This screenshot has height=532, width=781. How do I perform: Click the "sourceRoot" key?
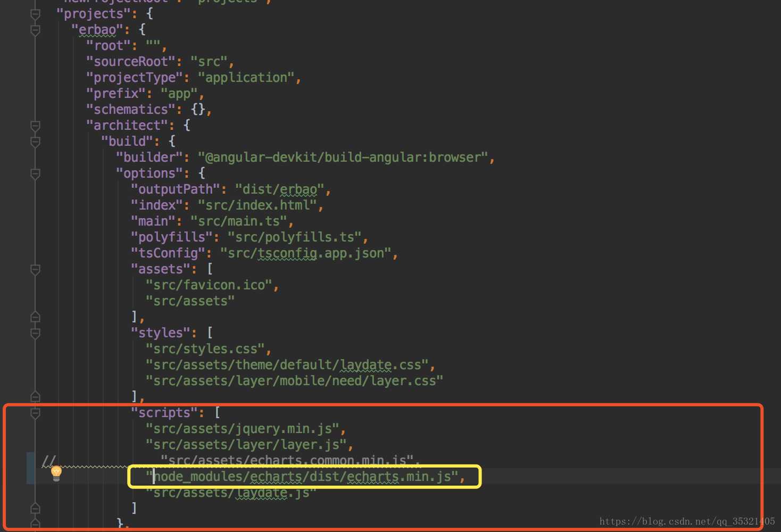[x=130, y=62]
